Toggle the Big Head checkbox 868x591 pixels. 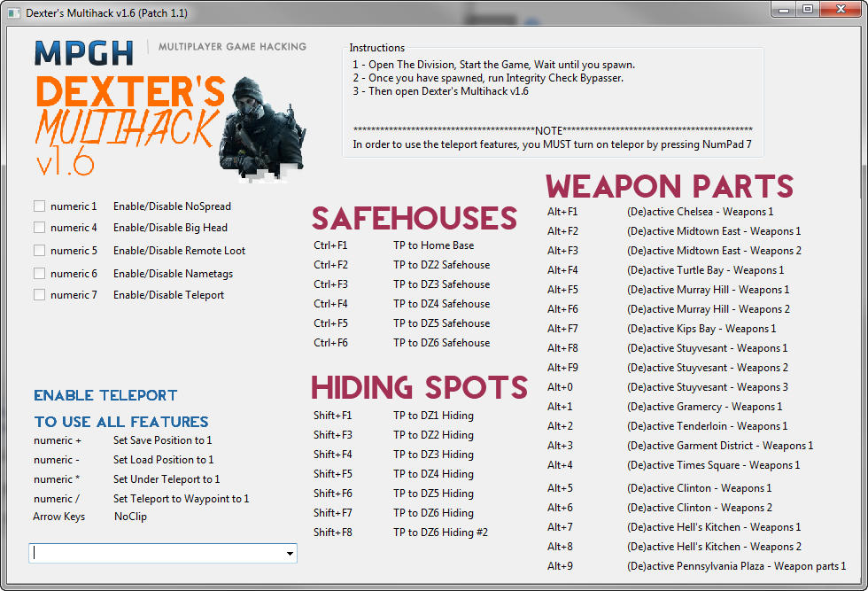39,228
